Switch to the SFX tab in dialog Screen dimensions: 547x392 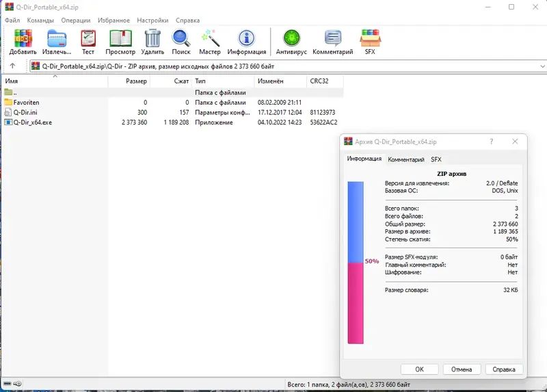[x=436, y=159]
